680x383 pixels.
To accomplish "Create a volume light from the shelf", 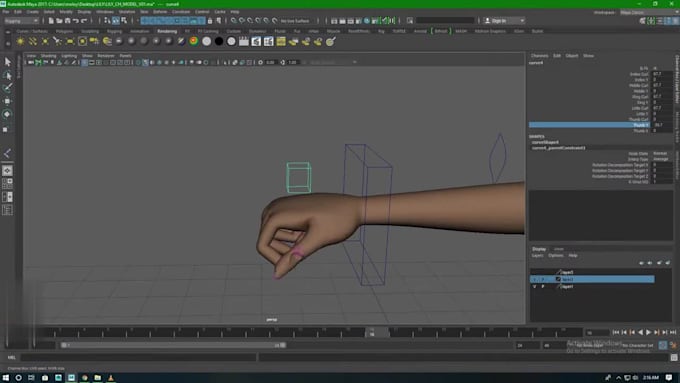I will 82,41.
